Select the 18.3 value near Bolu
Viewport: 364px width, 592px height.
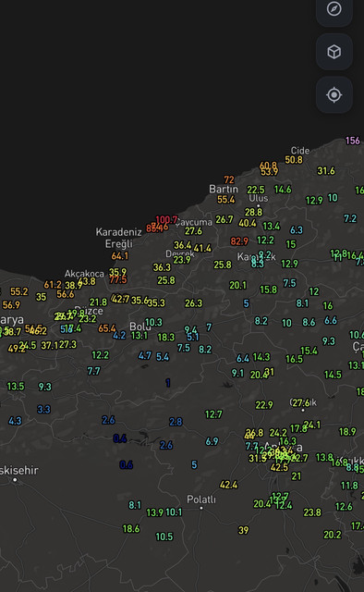(x=166, y=337)
